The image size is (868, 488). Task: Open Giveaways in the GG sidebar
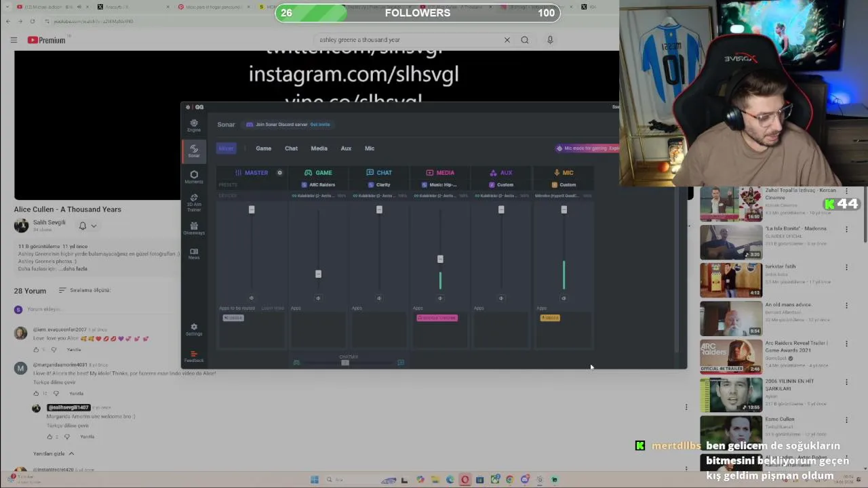pyautogui.click(x=194, y=229)
